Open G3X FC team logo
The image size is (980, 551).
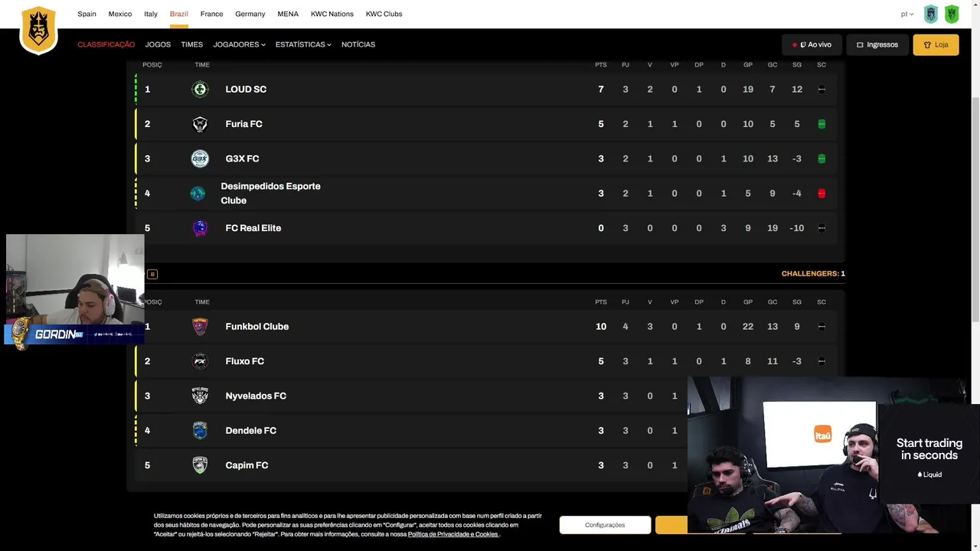click(x=200, y=158)
